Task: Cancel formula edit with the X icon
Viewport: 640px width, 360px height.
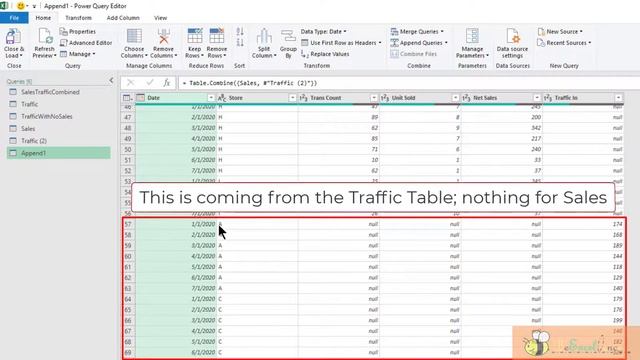Action: pyautogui.click(x=130, y=83)
